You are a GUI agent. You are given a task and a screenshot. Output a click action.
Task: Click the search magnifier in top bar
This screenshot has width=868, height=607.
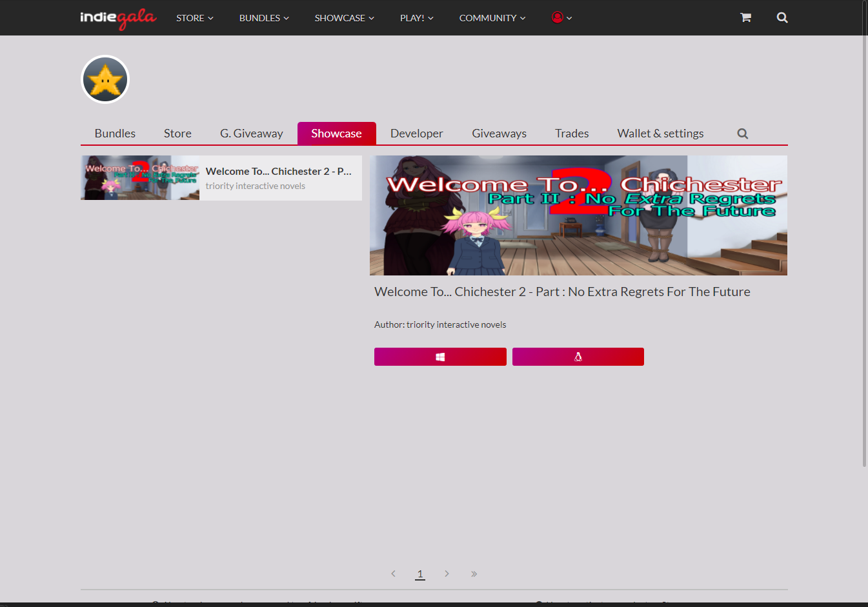click(782, 17)
